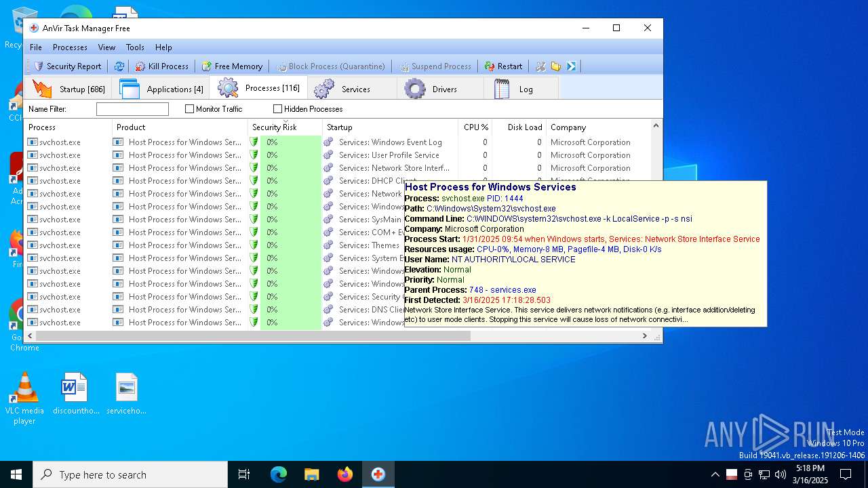This screenshot has height=488, width=868.
Task: Sort by the Startup column header
Action: pos(391,127)
